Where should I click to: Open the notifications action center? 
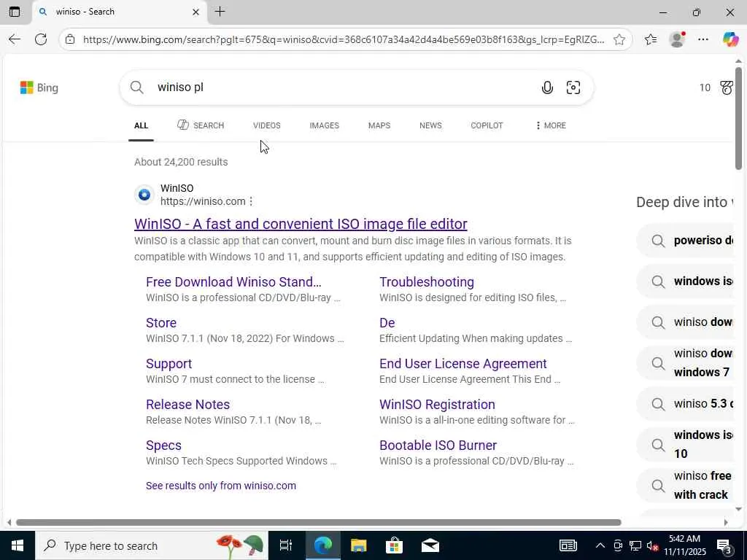(724, 546)
